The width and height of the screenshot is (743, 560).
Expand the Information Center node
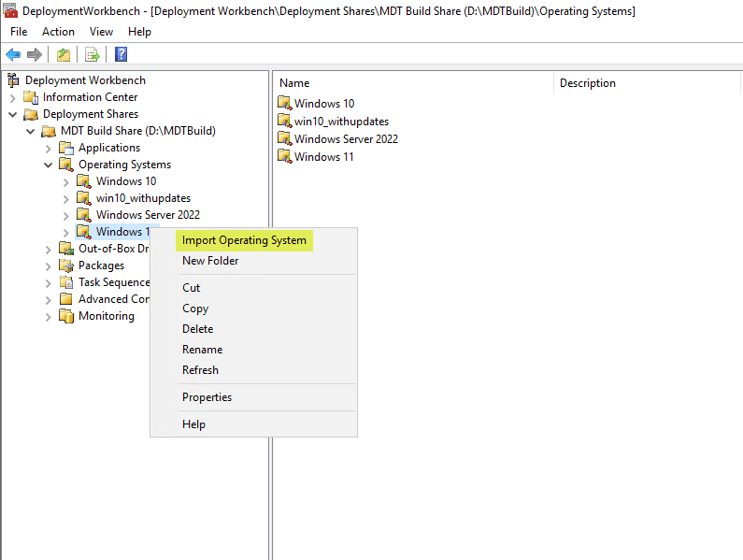(x=13, y=98)
